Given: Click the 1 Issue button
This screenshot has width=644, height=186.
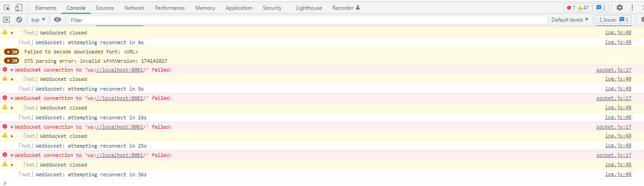Looking at the screenshot, I should pos(614,19).
